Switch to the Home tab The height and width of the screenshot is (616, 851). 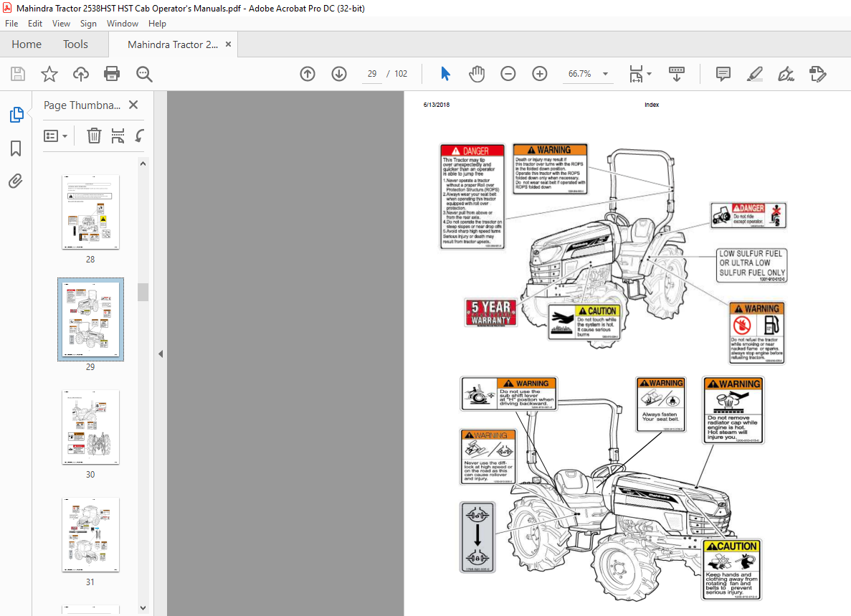click(27, 44)
